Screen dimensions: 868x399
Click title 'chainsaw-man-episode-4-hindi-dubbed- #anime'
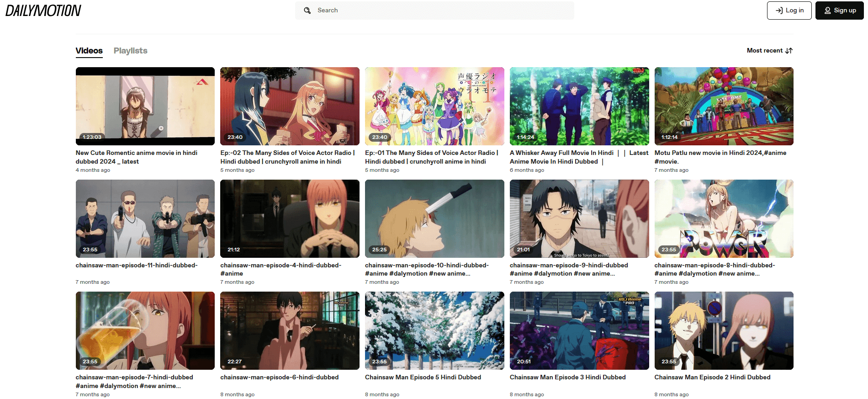(x=281, y=270)
